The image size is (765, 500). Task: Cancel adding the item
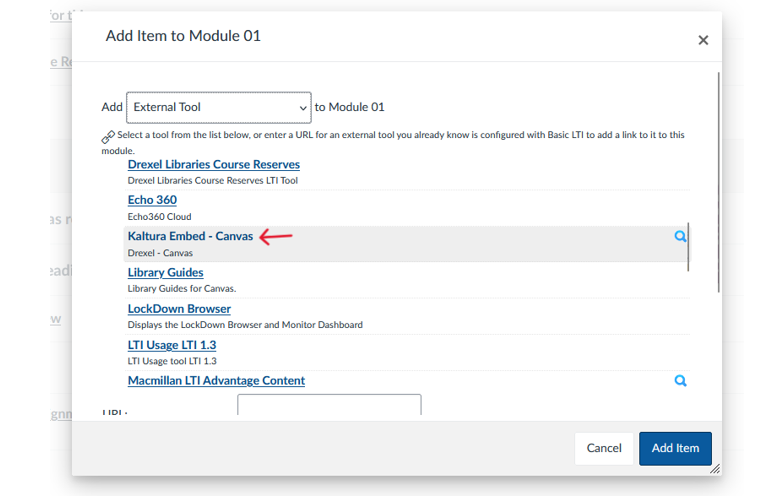coord(604,448)
